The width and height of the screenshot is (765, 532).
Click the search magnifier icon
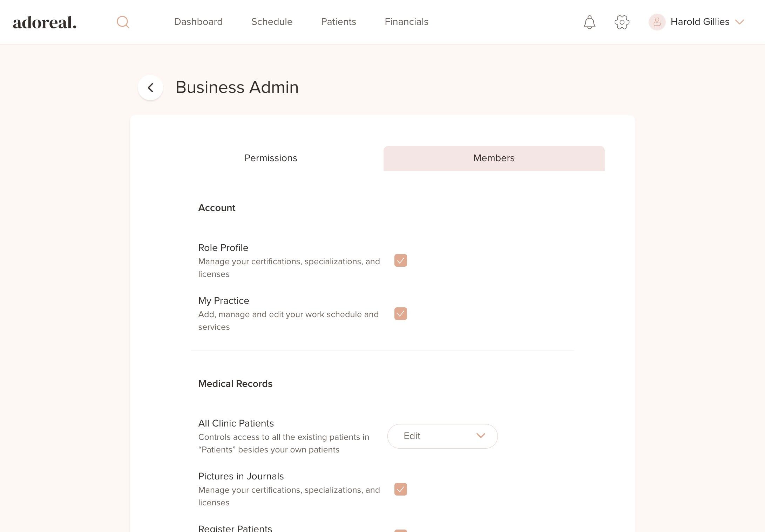coord(123,22)
